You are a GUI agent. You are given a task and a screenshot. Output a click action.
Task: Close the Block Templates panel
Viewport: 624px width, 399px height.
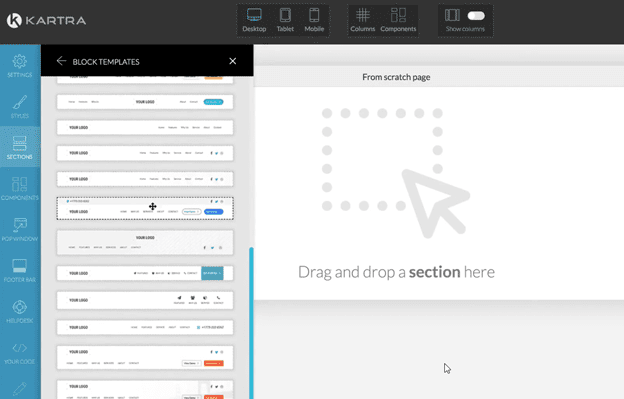tap(233, 61)
